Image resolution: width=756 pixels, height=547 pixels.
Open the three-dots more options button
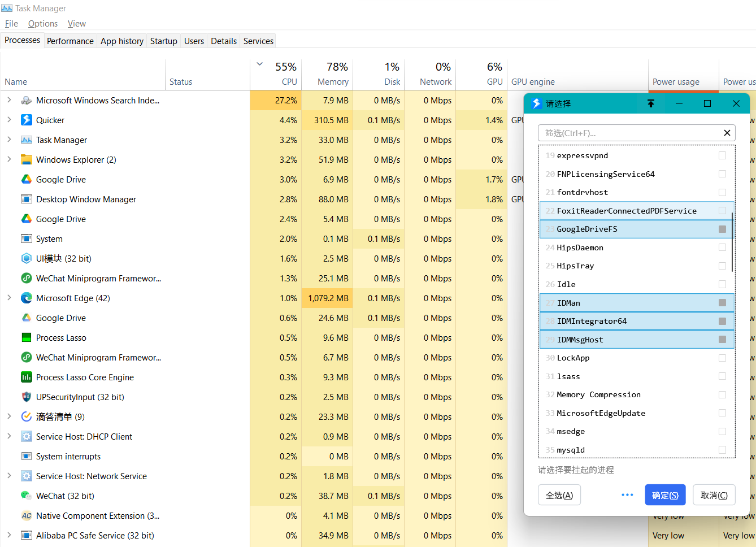coord(627,495)
